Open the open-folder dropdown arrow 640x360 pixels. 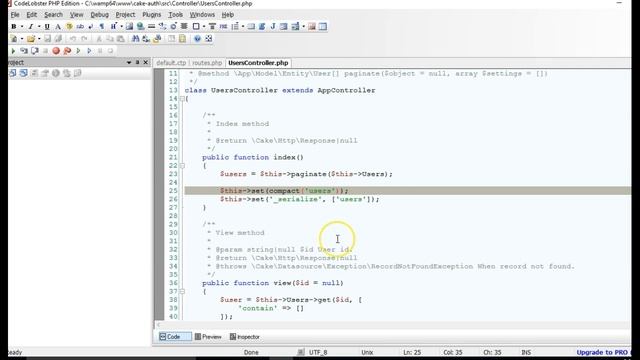39,39
